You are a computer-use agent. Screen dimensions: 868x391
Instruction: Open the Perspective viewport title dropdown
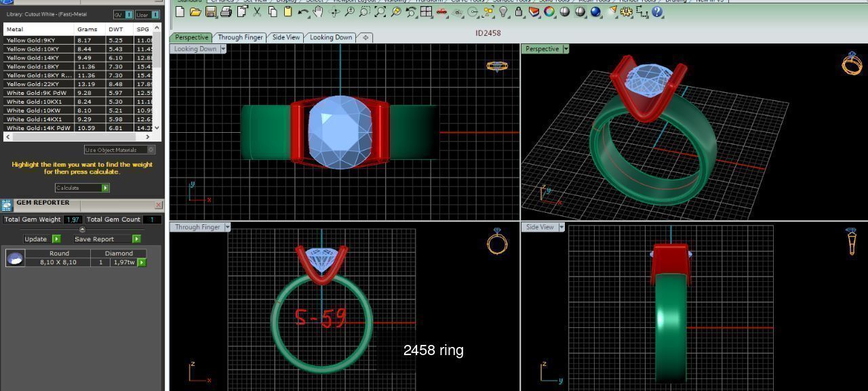tap(566, 49)
